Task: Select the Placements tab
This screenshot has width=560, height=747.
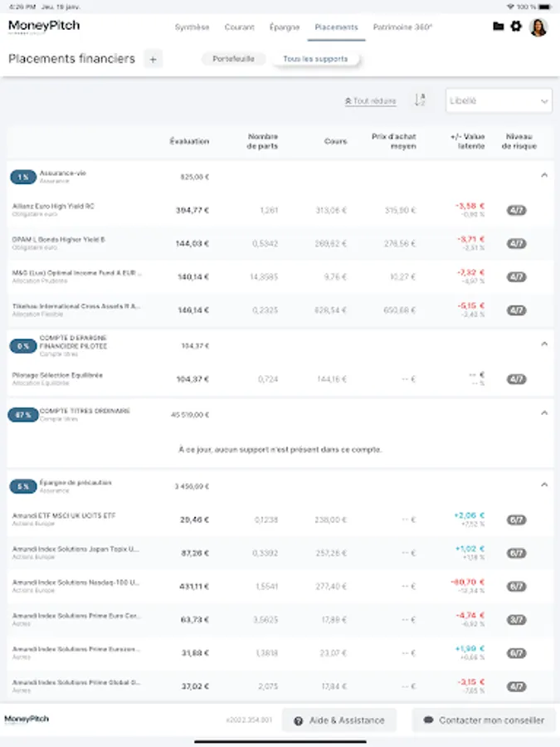Action: [336, 27]
